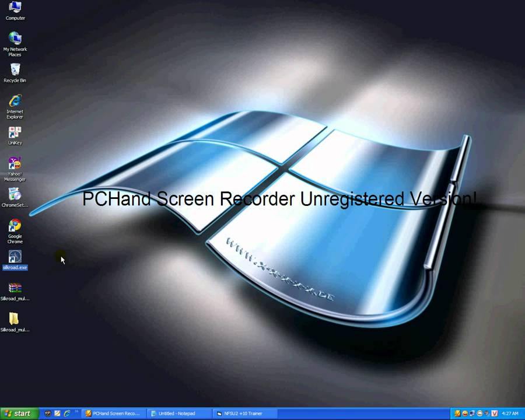This screenshot has width=525, height=420.
Task: Click the round white-face tray icon
Action: click(x=480, y=414)
